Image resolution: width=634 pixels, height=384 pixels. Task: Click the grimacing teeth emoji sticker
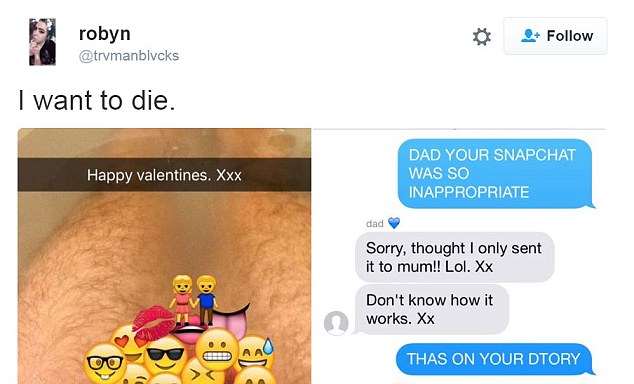(217, 350)
